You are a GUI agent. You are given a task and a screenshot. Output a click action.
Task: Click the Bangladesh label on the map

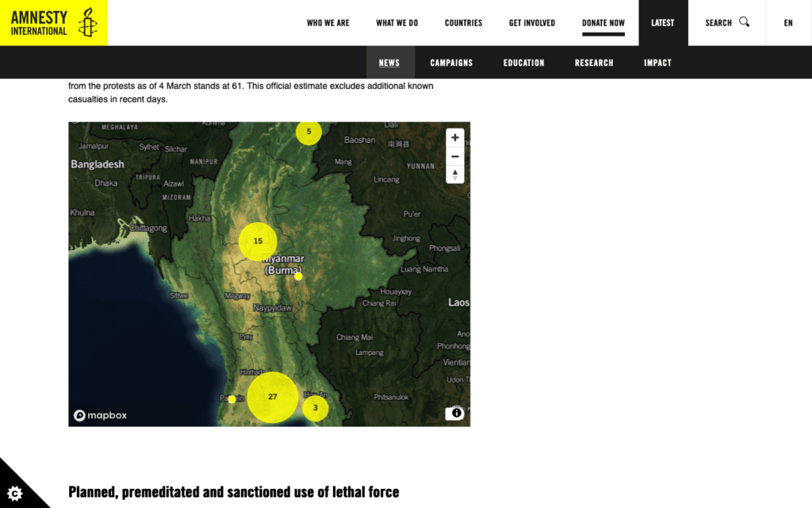pyautogui.click(x=98, y=164)
